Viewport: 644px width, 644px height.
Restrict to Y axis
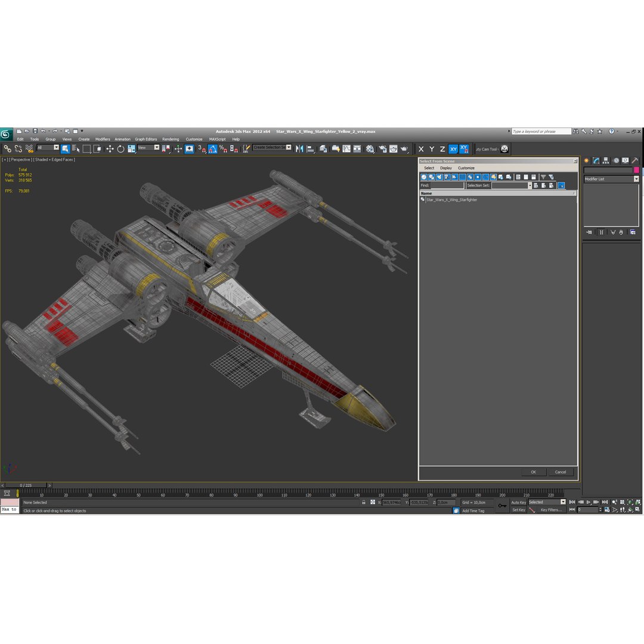pos(432,149)
